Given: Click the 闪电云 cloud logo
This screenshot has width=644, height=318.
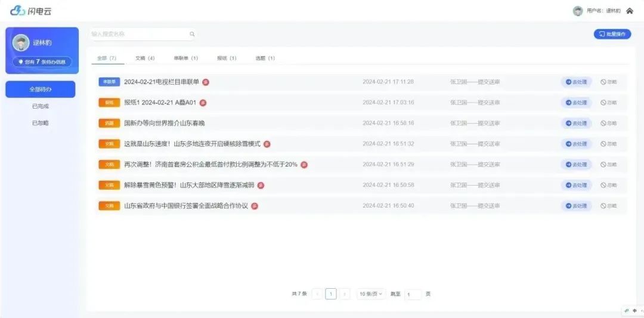Looking at the screenshot, I should [x=31, y=11].
